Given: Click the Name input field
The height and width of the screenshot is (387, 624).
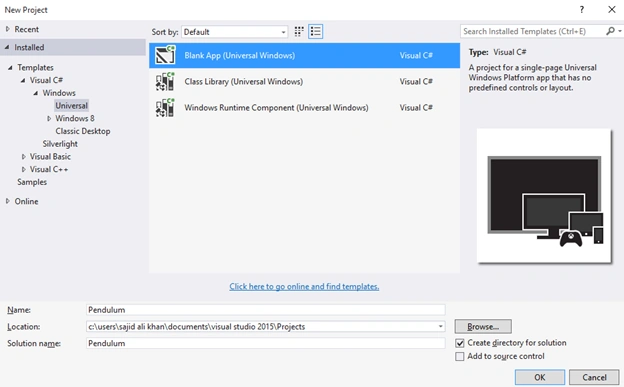Looking at the screenshot, I should pyautogui.click(x=265, y=310).
